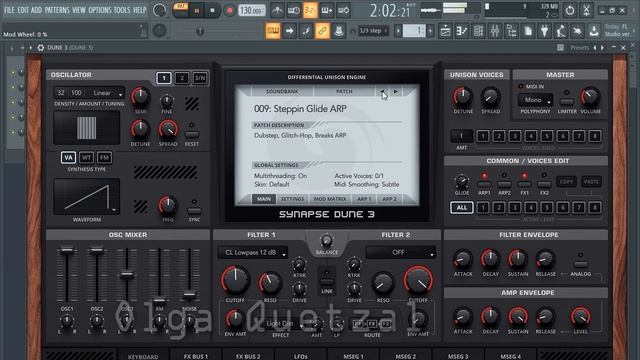640x360 pixels.
Task: Open the waveform selection dropdown
Action: tap(87, 197)
